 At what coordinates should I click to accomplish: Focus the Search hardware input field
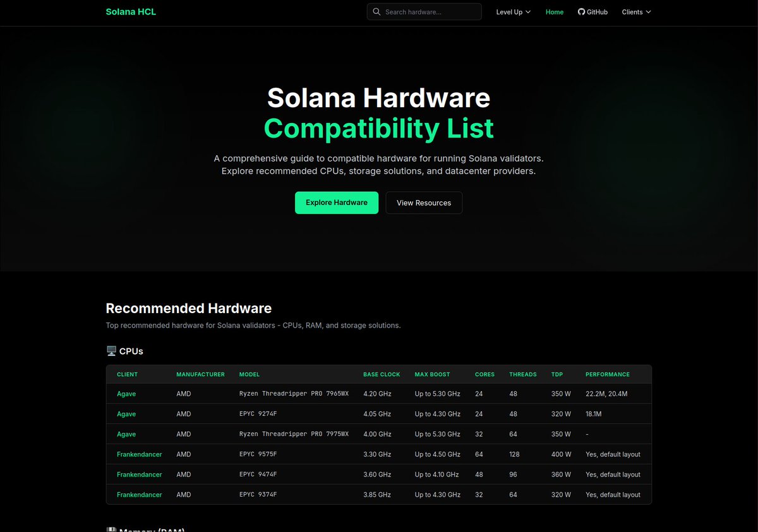424,12
